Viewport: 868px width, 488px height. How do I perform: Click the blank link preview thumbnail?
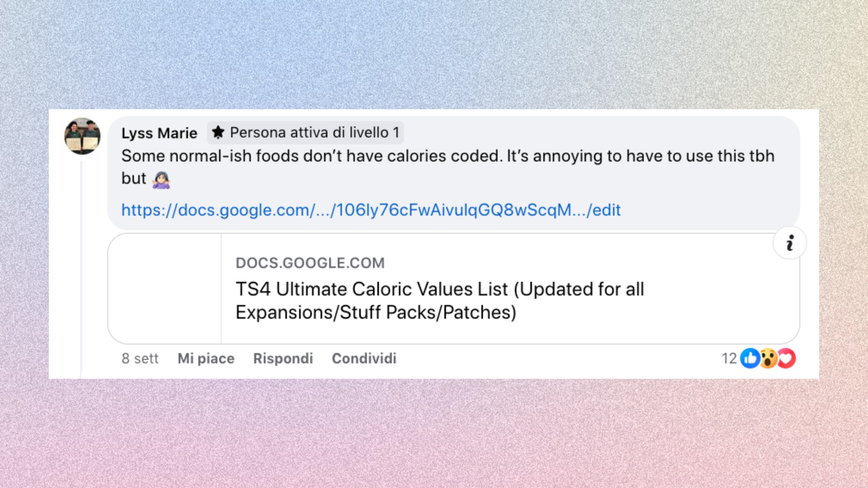[165, 289]
